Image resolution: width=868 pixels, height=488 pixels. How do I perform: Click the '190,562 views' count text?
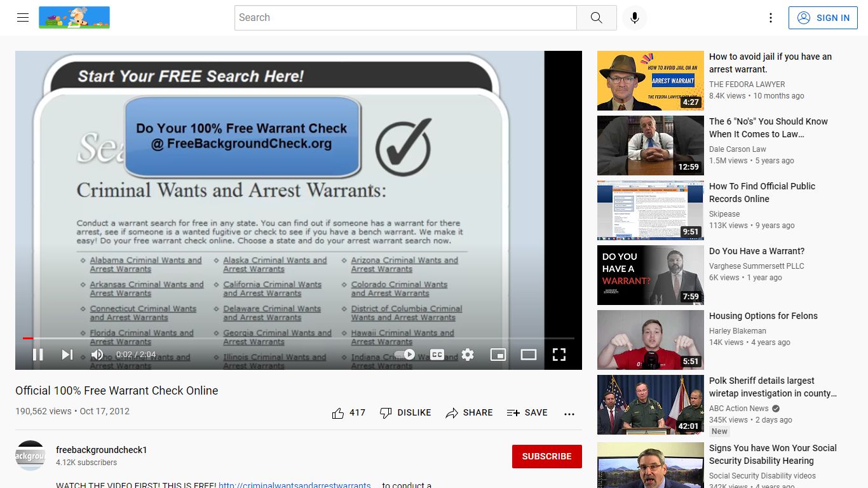43,411
